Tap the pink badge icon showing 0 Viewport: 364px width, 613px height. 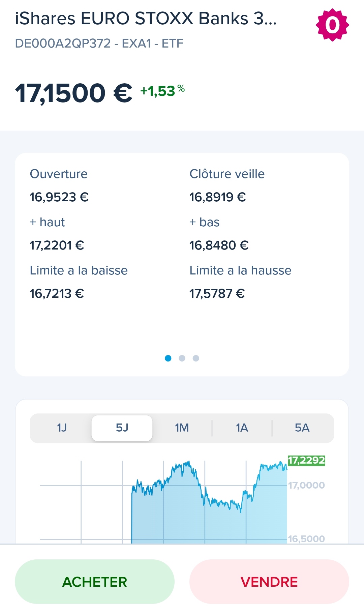tap(332, 25)
